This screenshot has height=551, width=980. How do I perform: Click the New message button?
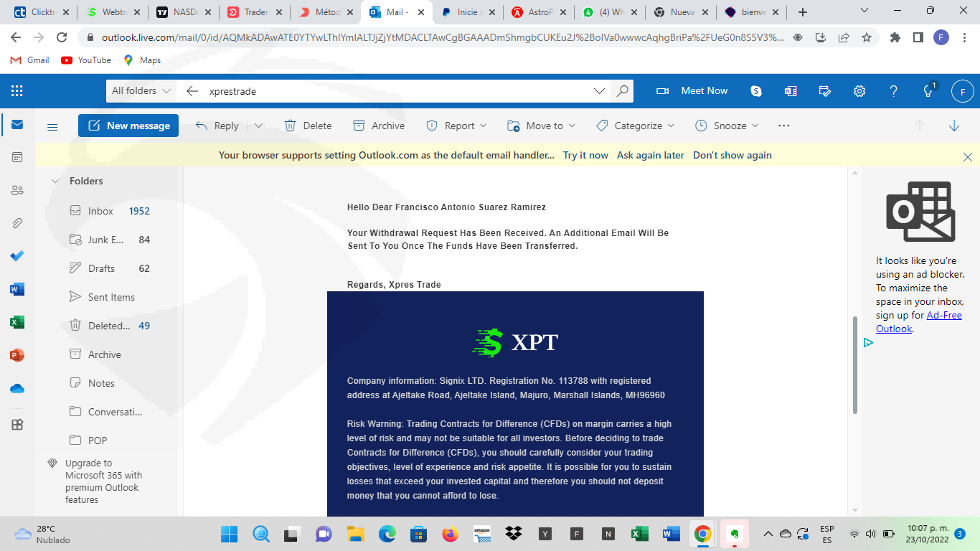click(128, 126)
